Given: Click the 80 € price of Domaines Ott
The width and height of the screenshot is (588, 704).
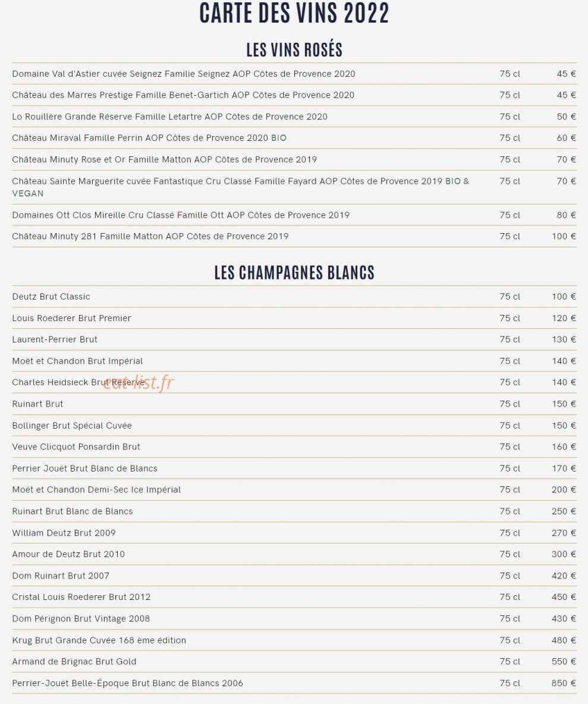Looking at the screenshot, I should click(567, 215).
